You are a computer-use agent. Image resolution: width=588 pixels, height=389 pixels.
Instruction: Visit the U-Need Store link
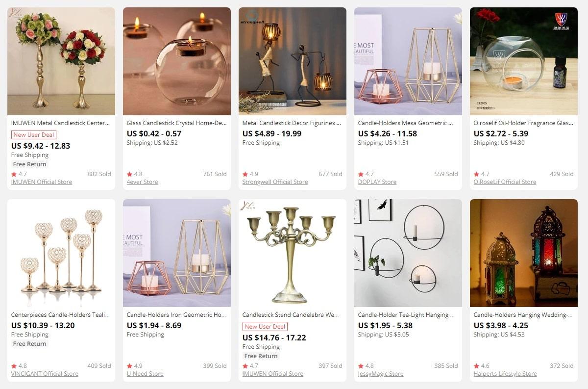click(145, 374)
